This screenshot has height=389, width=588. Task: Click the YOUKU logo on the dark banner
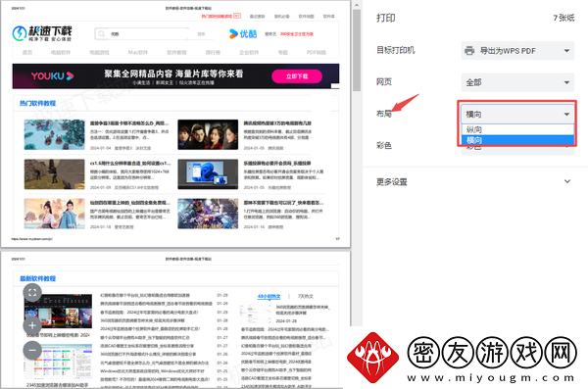52,76
